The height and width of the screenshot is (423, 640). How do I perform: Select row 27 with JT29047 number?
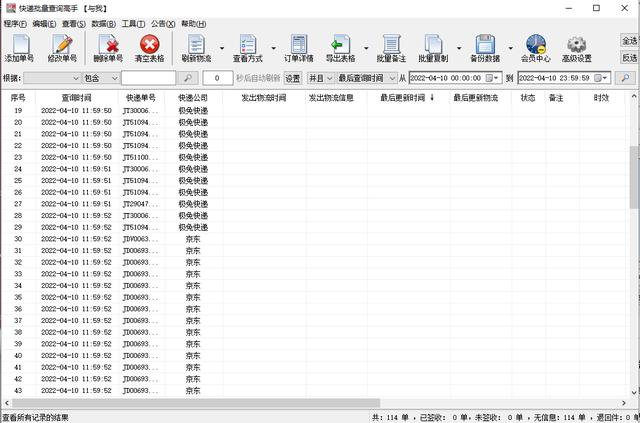313,204
